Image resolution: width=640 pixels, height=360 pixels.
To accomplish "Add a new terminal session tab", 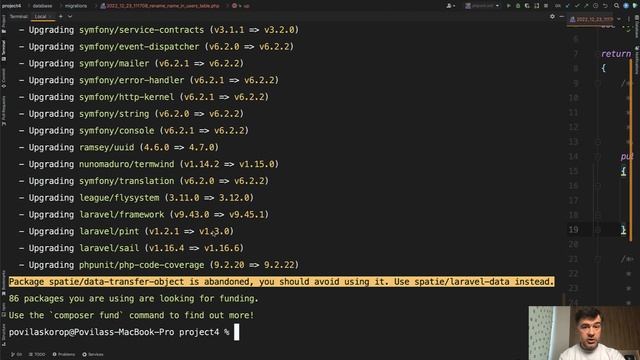I will pos(60,16).
